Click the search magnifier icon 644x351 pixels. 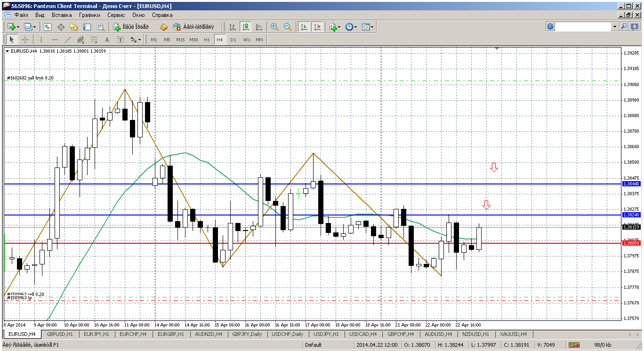(x=624, y=27)
